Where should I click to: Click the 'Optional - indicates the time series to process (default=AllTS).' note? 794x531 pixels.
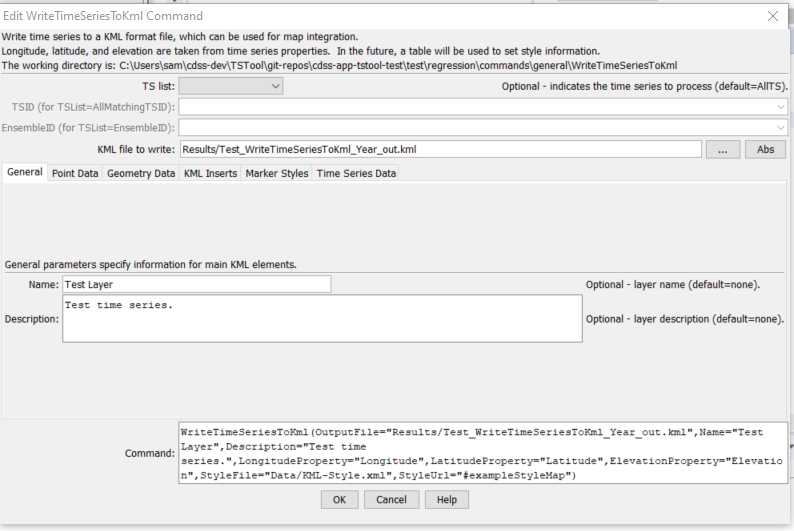pos(645,87)
